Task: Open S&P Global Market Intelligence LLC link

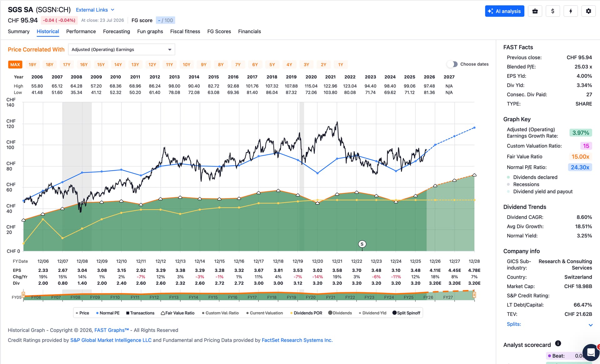Action: pos(111,340)
